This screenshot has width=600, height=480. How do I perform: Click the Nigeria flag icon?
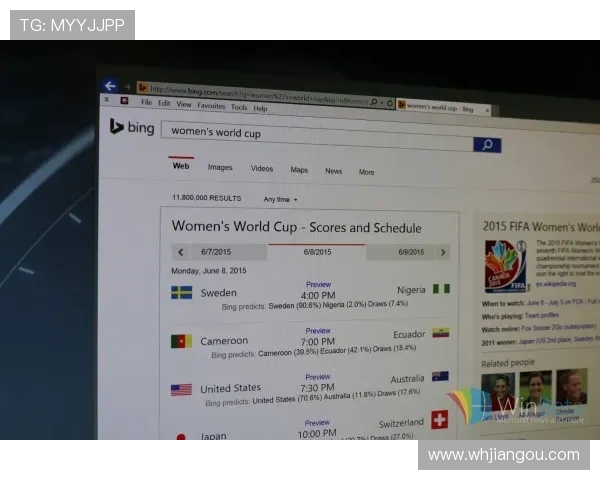441,289
